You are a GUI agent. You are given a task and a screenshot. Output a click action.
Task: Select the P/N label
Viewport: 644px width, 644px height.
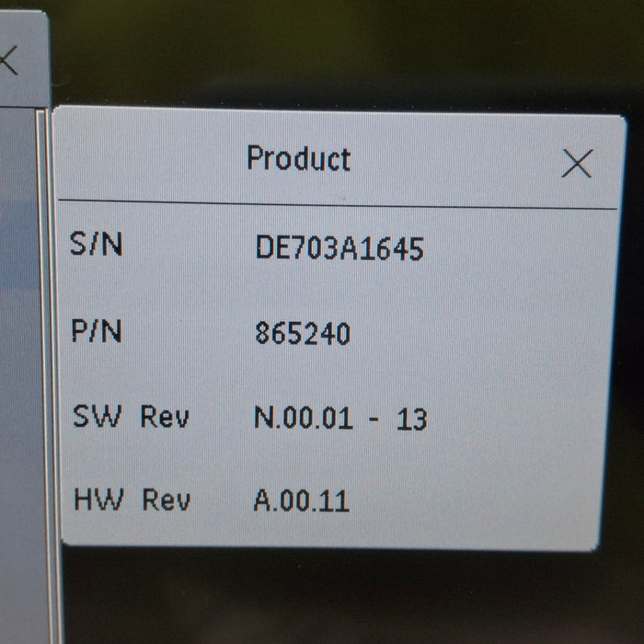click(97, 331)
